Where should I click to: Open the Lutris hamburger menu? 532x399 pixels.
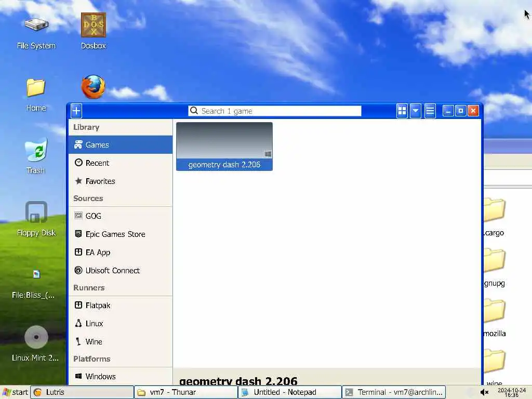pos(430,111)
